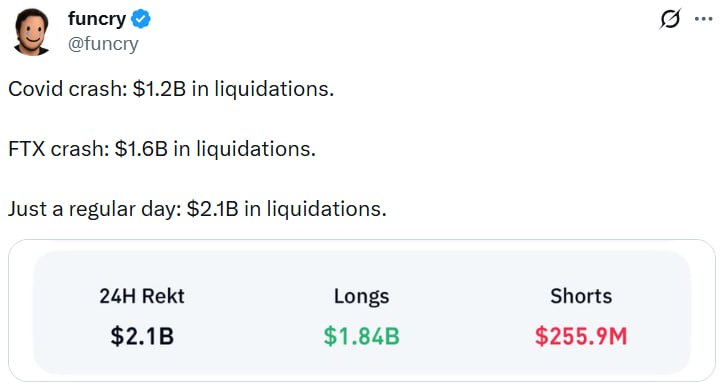Open the attached liquidation stats image card

[362, 310]
